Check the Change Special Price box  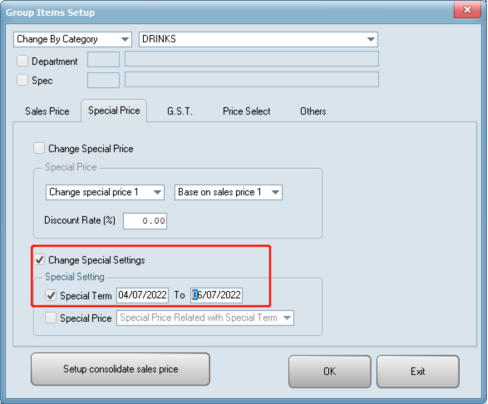[x=39, y=148]
